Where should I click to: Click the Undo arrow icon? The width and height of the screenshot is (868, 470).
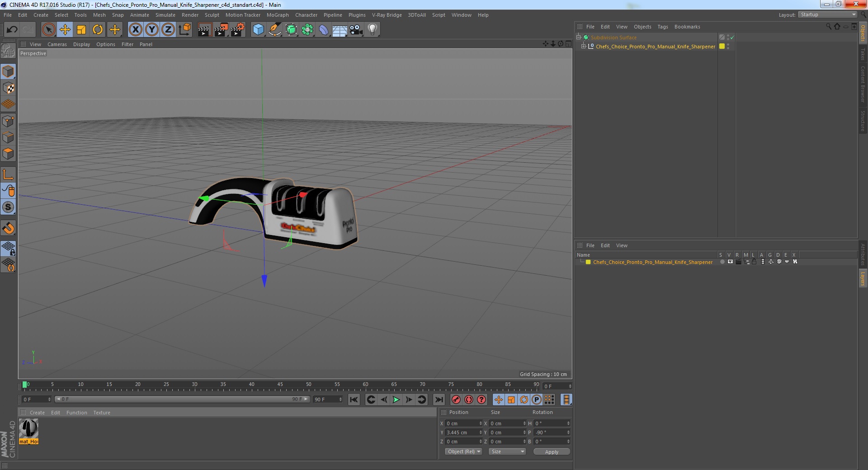[12, 30]
